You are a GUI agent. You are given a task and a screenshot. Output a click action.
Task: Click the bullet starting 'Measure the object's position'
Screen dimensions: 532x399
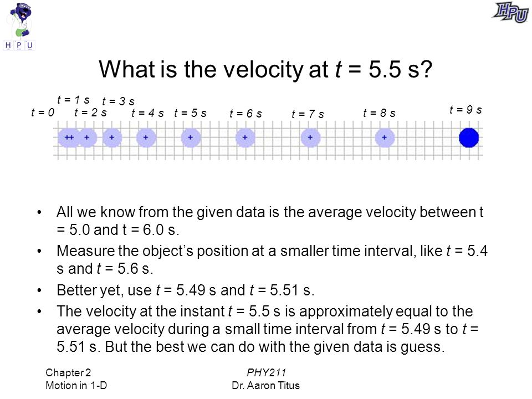272,259
